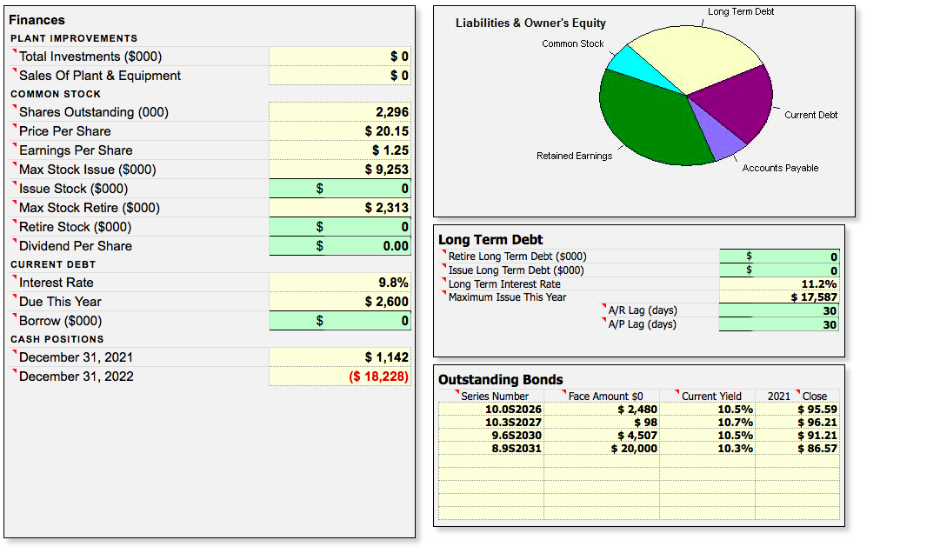This screenshot has width=940, height=560.
Task: Click the Current Debt chart label
Action: point(810,115)
